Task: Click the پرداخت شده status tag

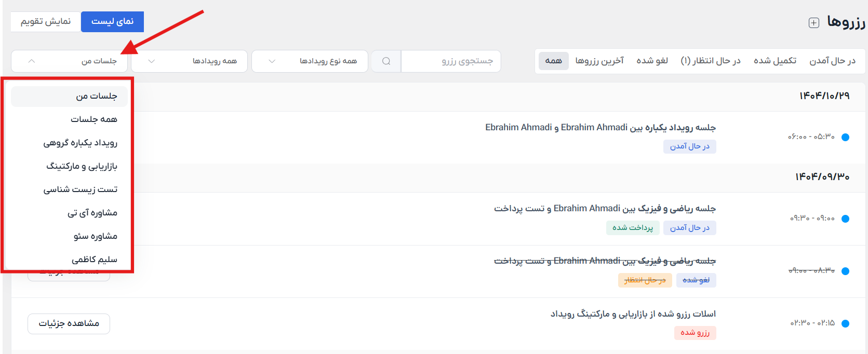Action: [x=633, y=228]
